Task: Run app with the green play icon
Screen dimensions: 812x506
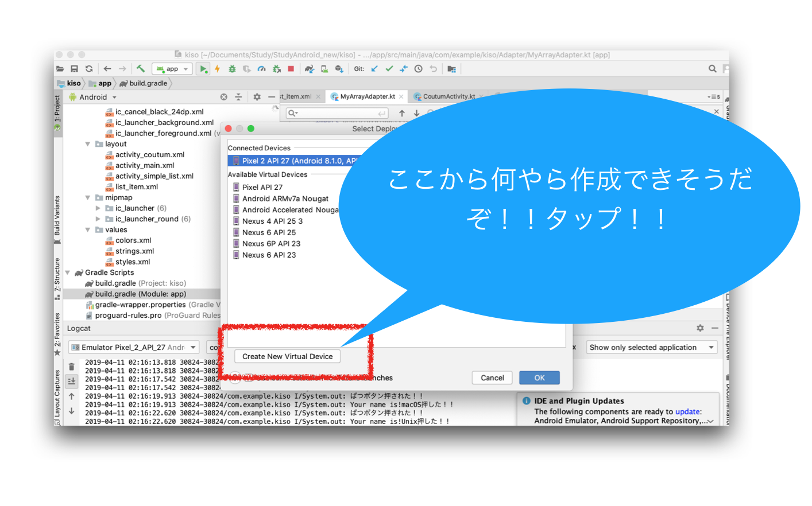Action: [203, 69]
